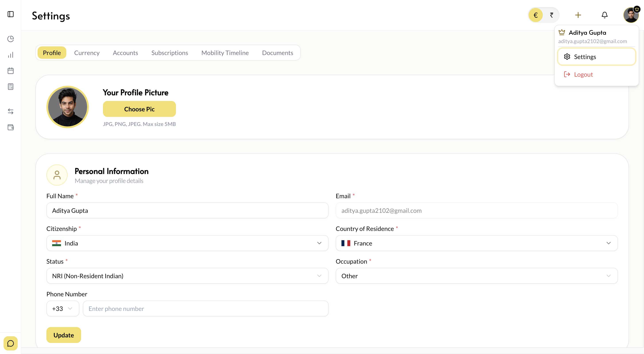644x354 pixels.
Task: Switch currency to Rupee
Action: click(x=551, y=15)
